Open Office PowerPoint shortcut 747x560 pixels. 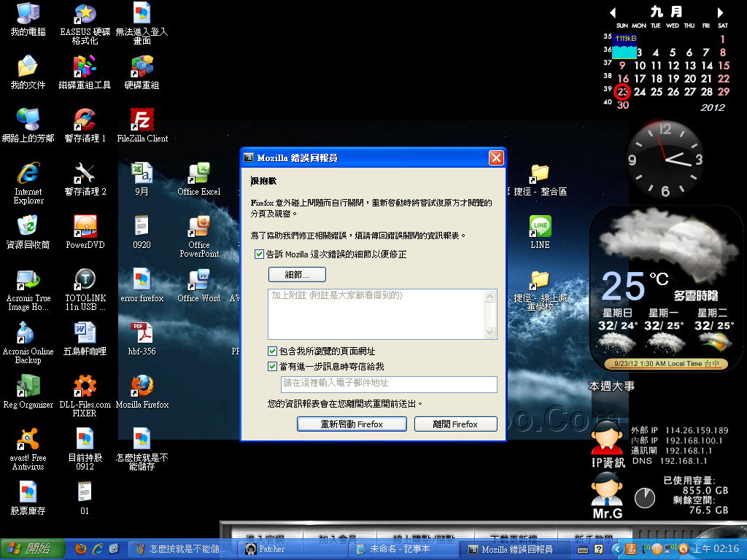198,237
